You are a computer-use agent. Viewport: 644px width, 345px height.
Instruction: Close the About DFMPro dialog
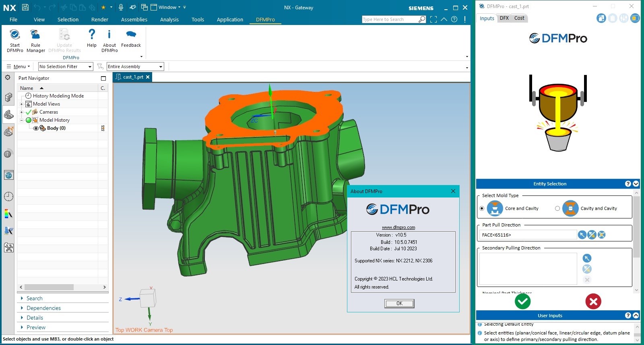[x=453, y=191]
